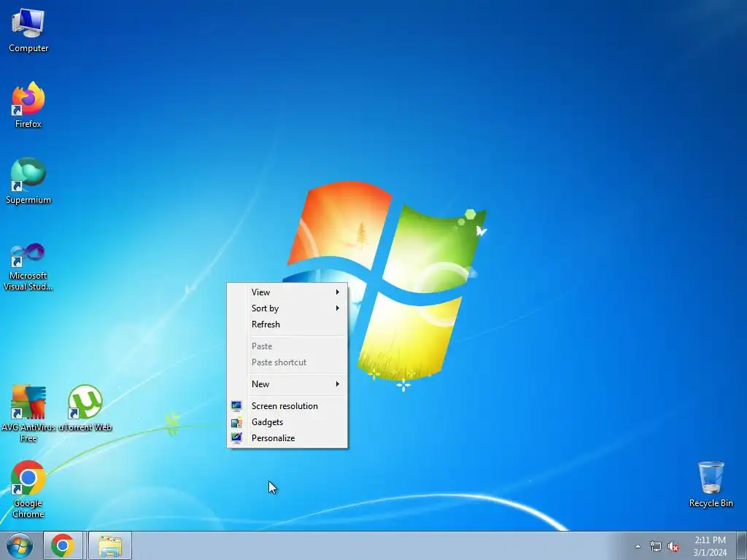
Task: Open the clock showing 2:11 PM
Action: coord(710,545)
